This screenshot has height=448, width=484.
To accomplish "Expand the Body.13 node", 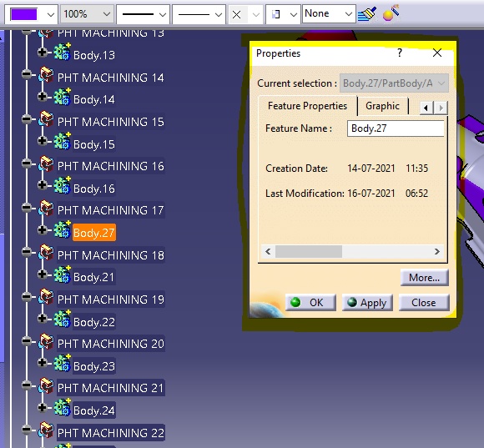I will click(43, 53).
